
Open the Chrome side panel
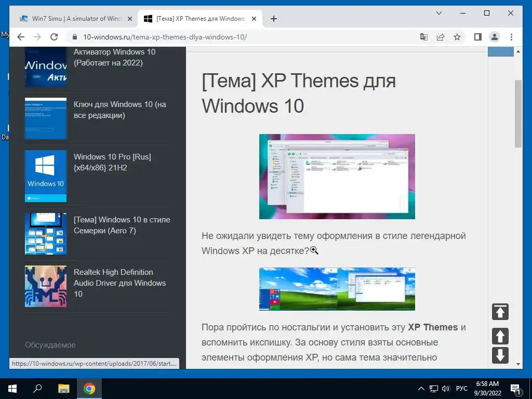click(478, 37)
